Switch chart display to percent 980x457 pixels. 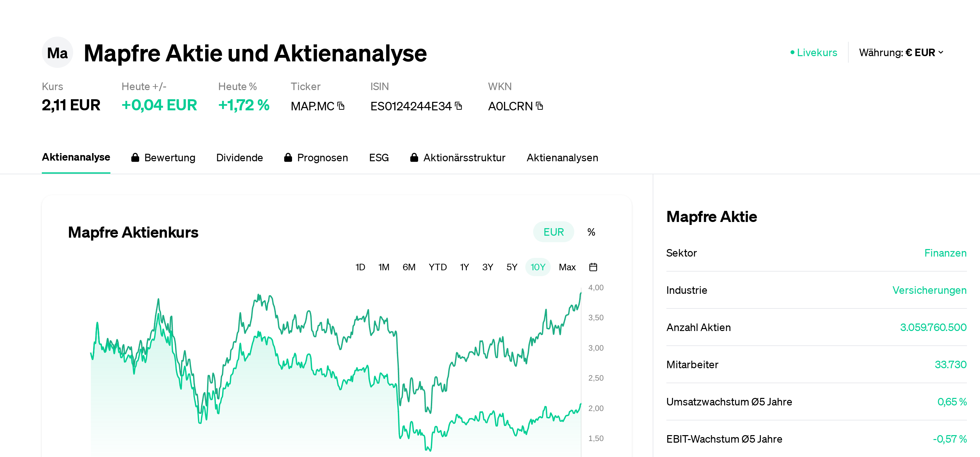pos(591,232)
